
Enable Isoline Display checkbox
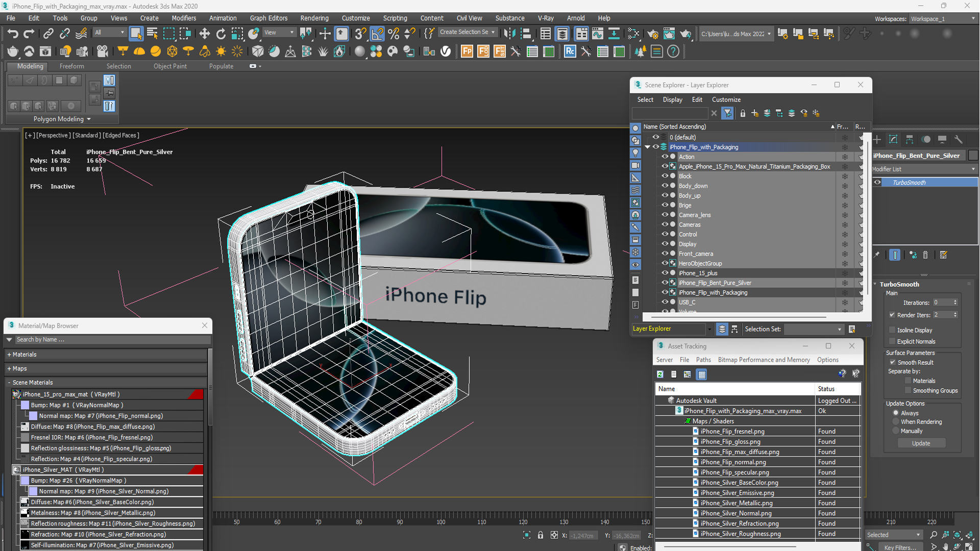pos(892,330)
